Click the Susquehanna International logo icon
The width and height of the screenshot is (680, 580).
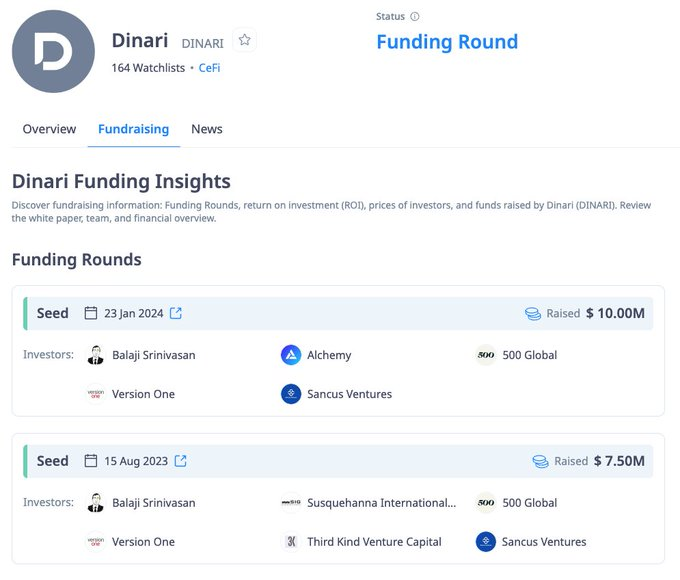(x=291, y=502)
